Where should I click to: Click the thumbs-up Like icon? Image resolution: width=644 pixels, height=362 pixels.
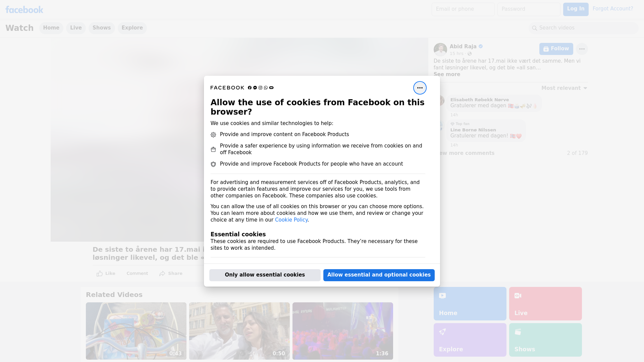(x=100, y=274)
